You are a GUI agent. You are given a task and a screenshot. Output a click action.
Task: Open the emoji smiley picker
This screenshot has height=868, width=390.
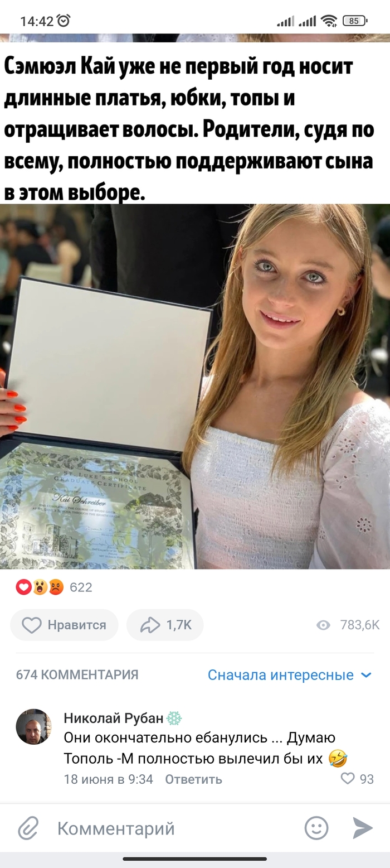(316, 828)
